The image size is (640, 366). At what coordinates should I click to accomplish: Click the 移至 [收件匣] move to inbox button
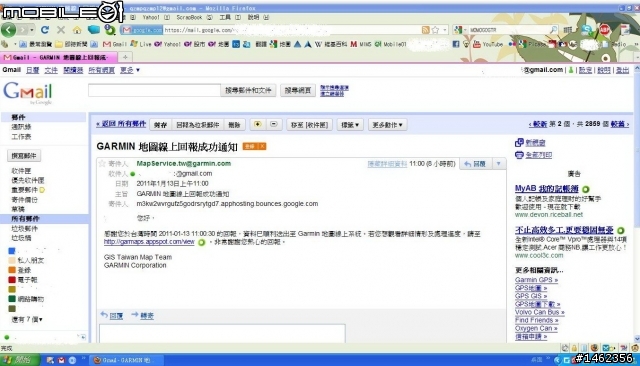pos(309,125)
